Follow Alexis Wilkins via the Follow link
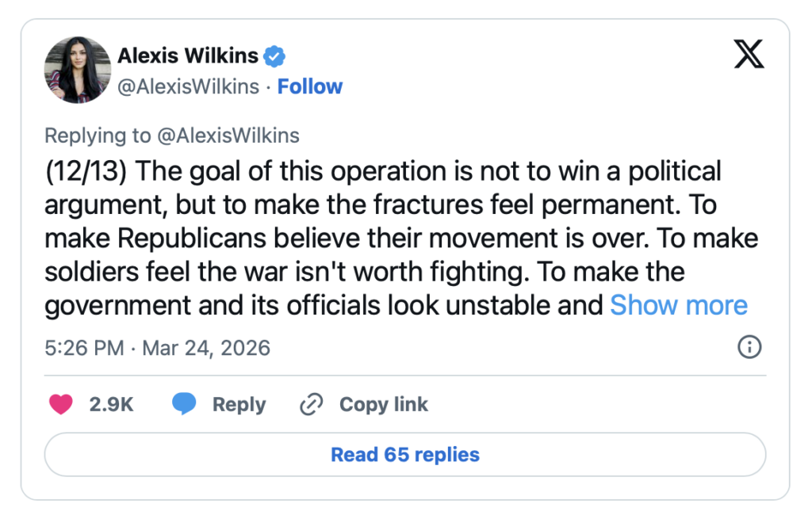 click(310, 86)
